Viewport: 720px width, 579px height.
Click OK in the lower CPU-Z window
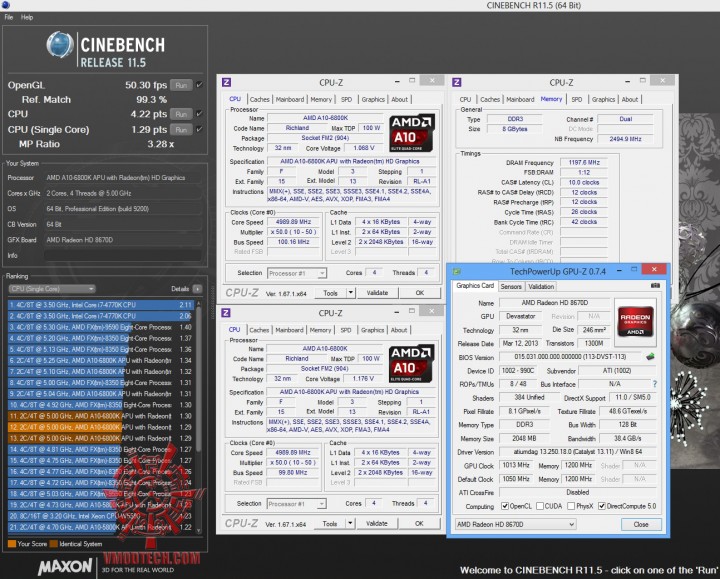pos(419,523)
